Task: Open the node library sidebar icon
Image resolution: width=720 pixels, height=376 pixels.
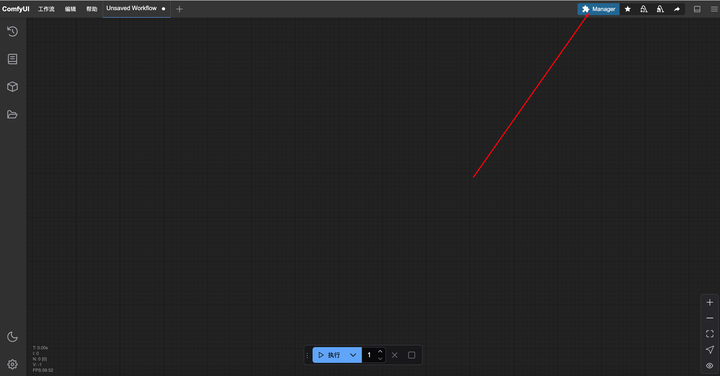Action: 12,59
